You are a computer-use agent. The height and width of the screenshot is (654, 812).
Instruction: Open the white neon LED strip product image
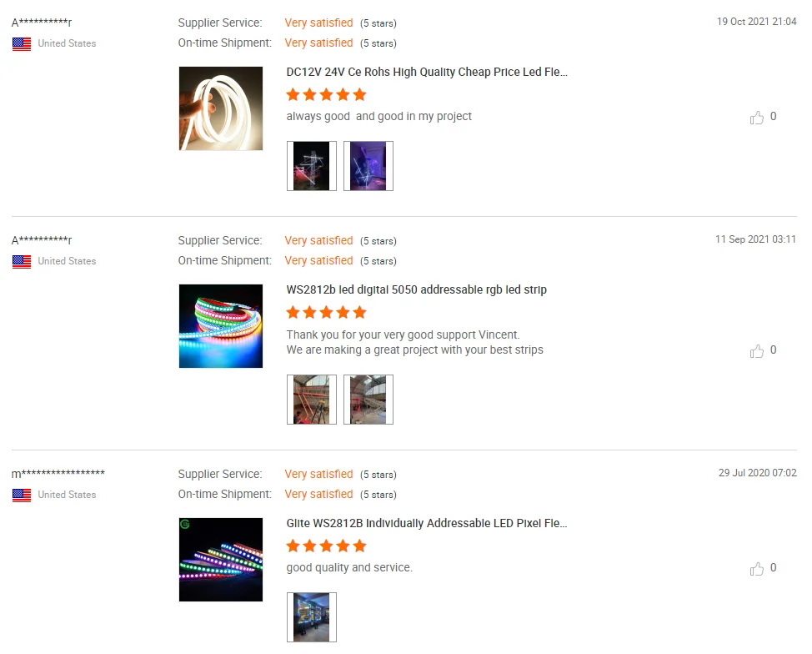click(221, 108)
